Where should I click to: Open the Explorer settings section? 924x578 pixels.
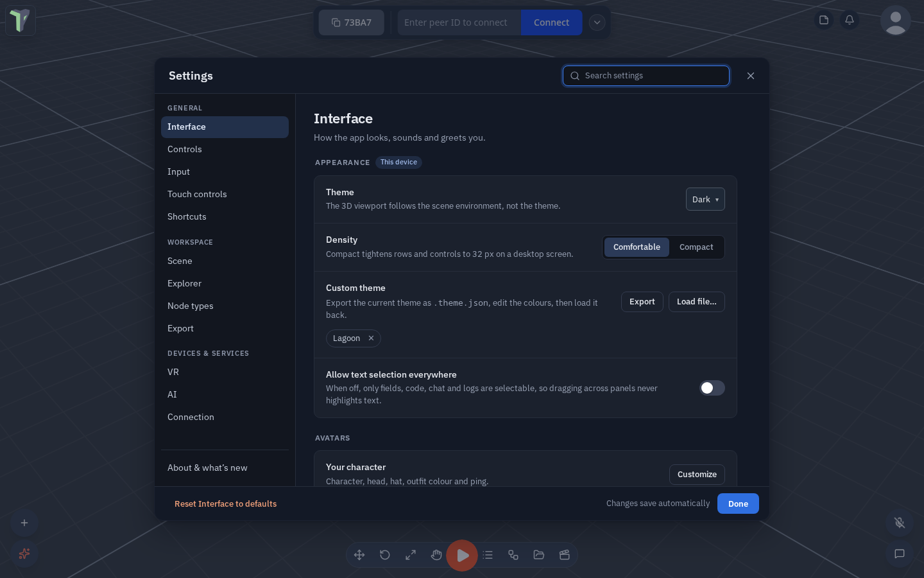point(225,284)
